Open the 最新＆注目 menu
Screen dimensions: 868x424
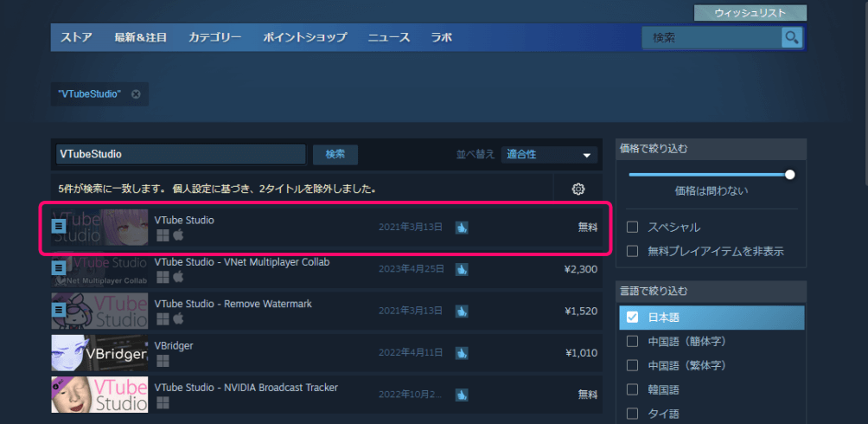(141, 38)
